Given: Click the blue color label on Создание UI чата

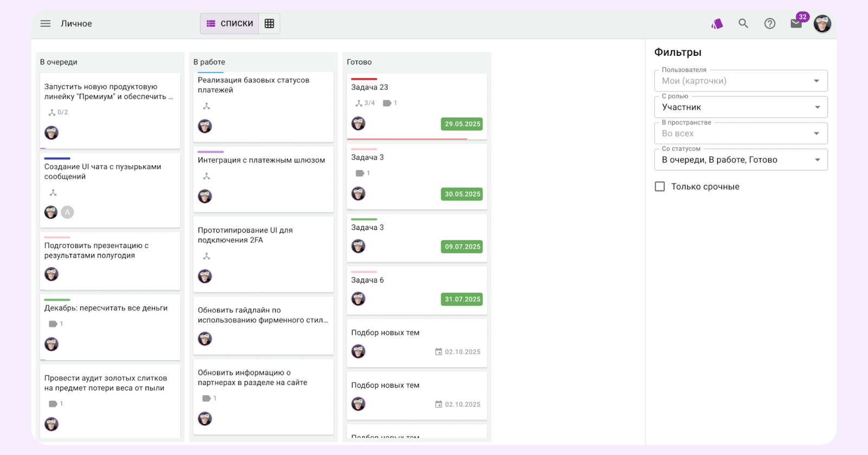Looking at the screenshot, I should click(57, 158).
